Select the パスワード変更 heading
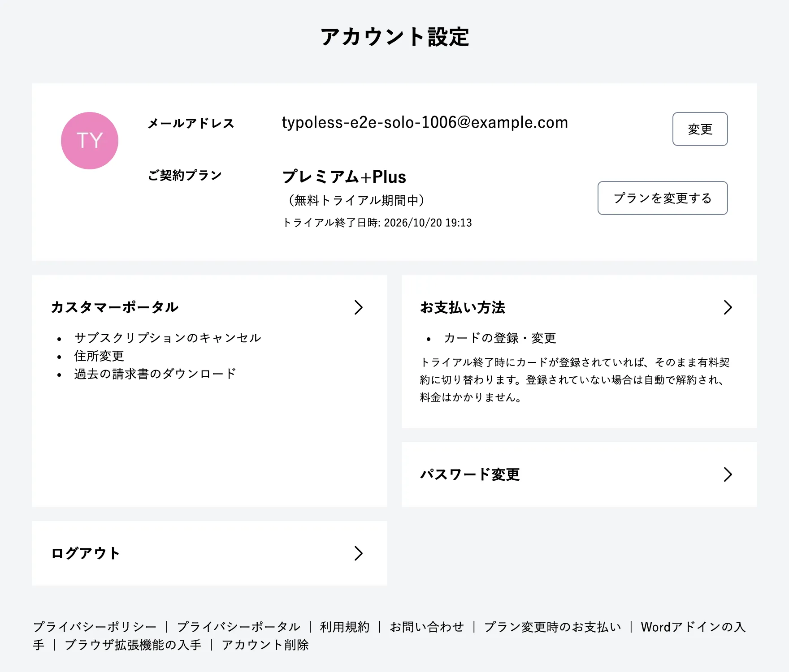 (470, 474)
